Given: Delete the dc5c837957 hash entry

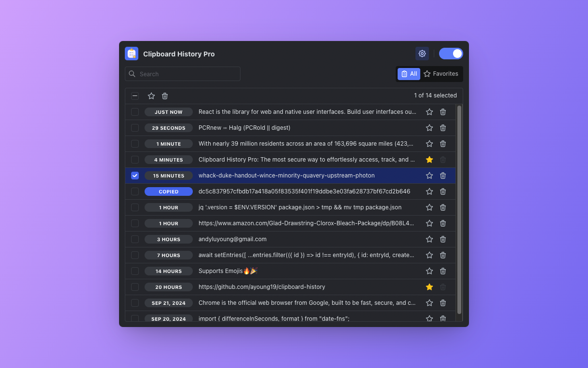Looking at the screenshot, I should click(x=443, y=191).
